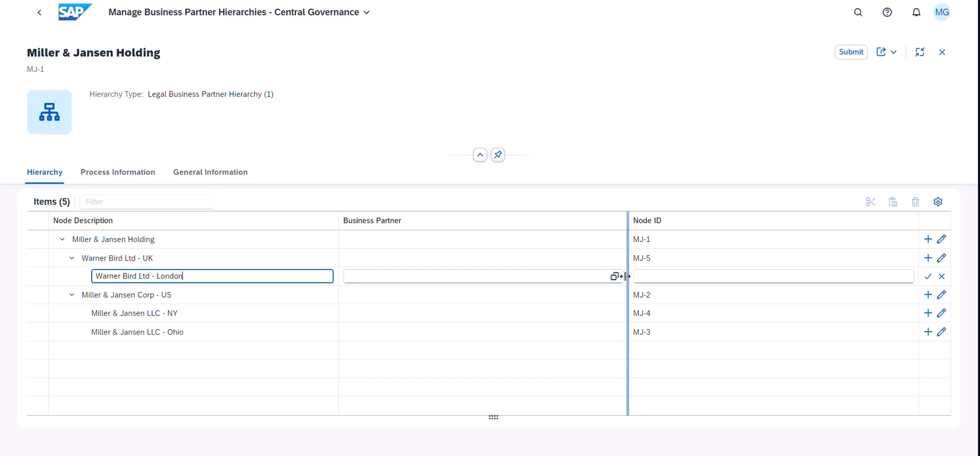This screenshot has height=456, width=980.
Task: Close the Miller & Jansen Holding page
Action: (x=942, y=52)
